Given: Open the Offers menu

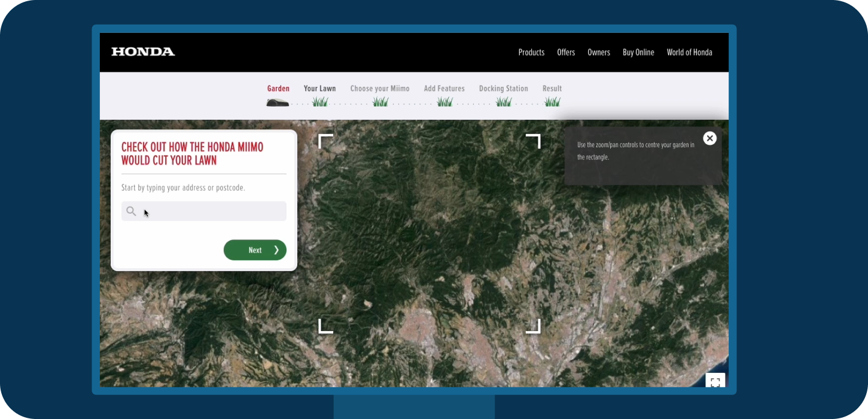Looking at the screenshot, I should click(566, 53).
